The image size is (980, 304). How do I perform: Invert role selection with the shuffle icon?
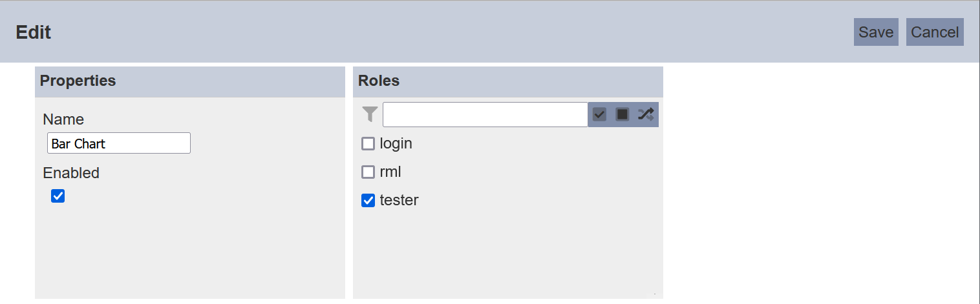pyautogui.click(x=646, y=114)
